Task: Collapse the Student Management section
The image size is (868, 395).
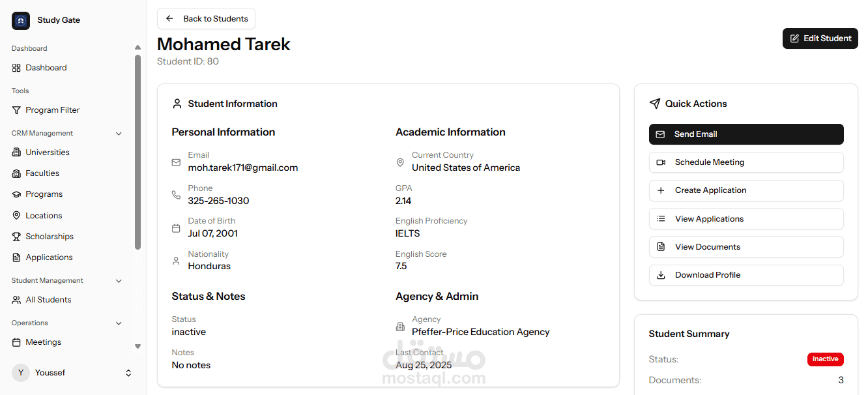Action: click(x=119, y=281)
